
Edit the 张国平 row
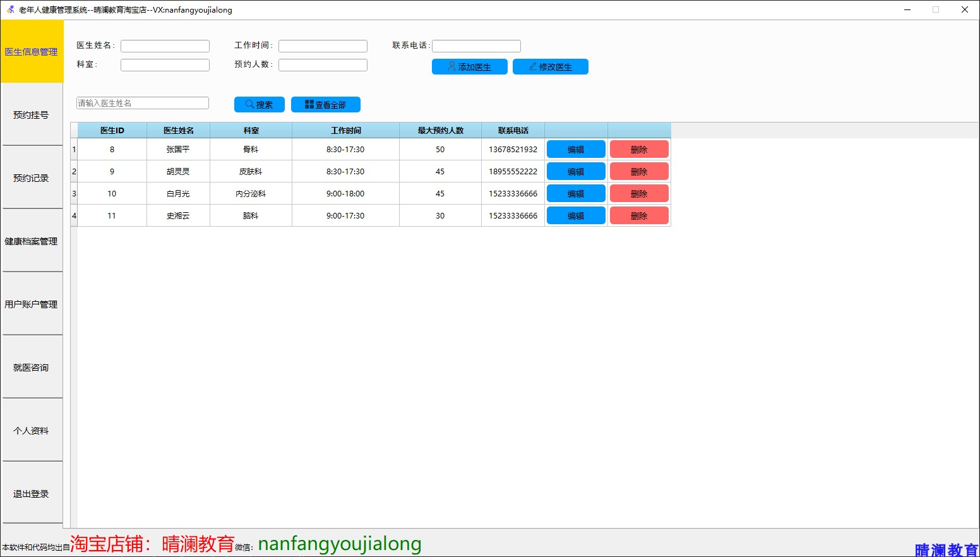coord(576,150)
